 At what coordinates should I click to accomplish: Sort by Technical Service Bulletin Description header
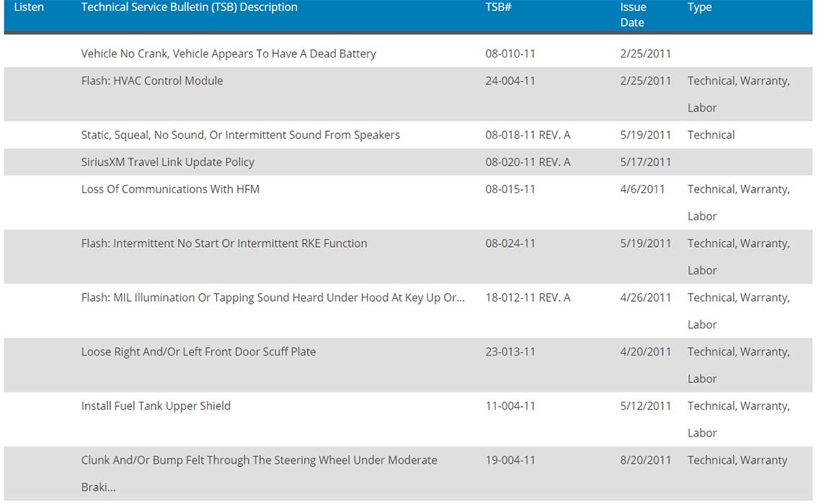point(190,7)
